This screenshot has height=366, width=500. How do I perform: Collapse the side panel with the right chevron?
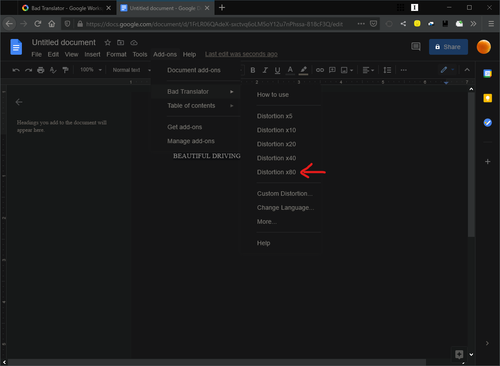487,343
